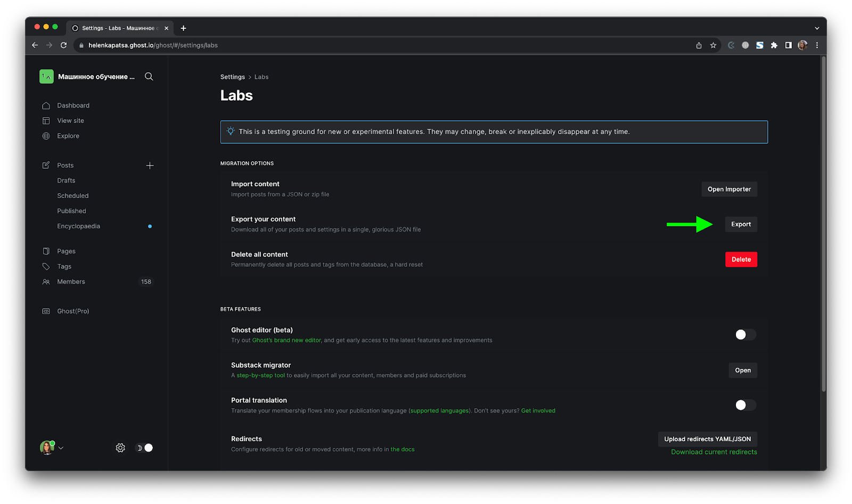852x504 pixels.
Task: Open the browser three-dot menu
Action: (x=817, y=45)
